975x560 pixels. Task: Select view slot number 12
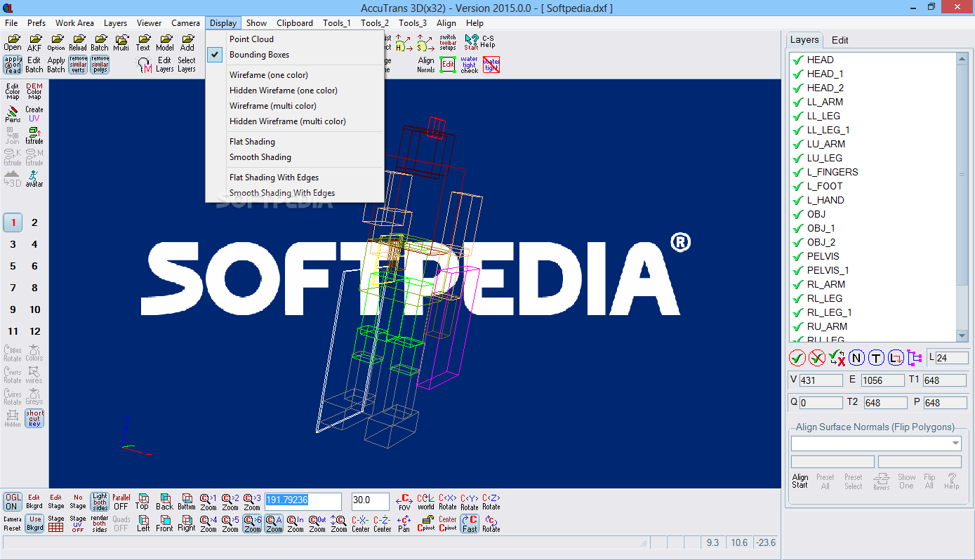pyautogui.click(x=34, y=332)
